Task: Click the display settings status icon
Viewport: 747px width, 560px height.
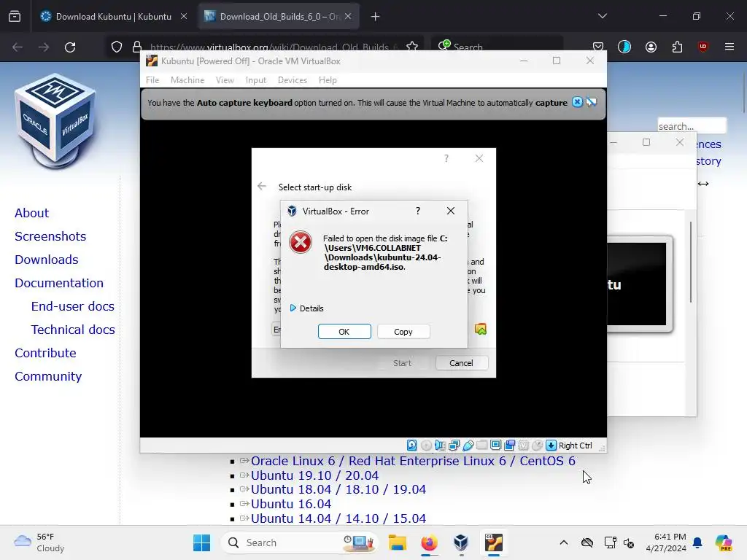Action: coord(495,446)
